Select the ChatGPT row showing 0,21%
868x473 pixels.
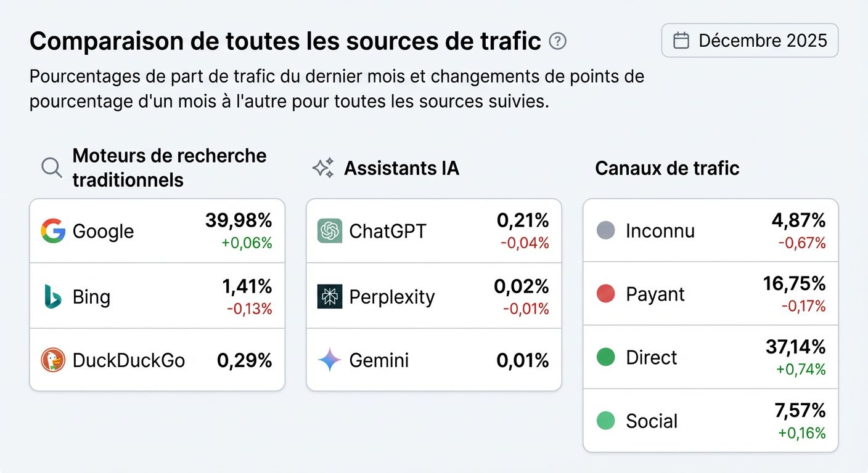[x=433, y=230]
